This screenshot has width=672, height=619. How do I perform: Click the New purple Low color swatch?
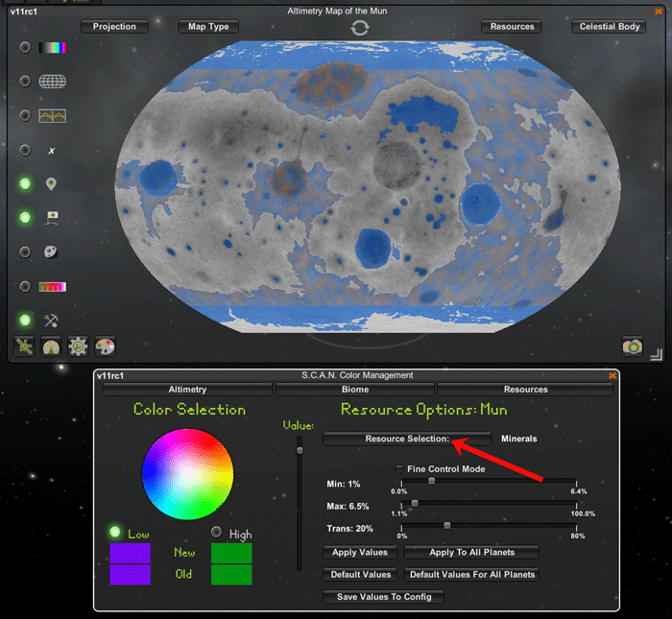pos(130,553)
